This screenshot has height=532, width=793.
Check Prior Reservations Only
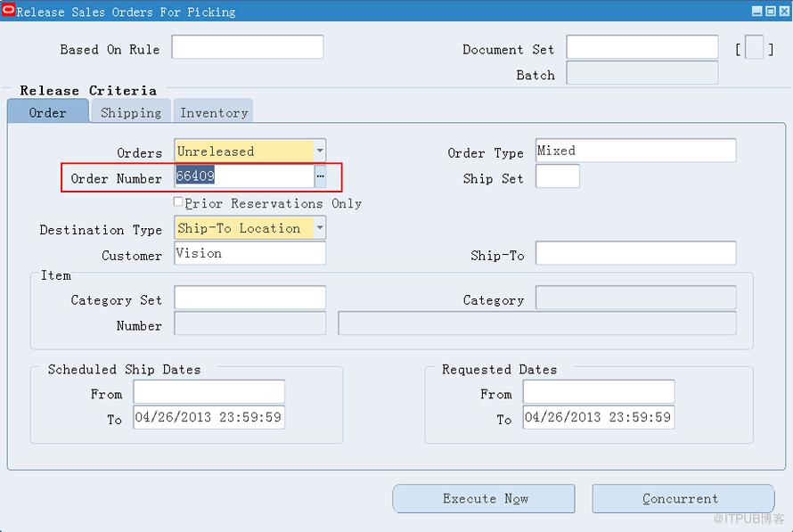click(178, 201)
